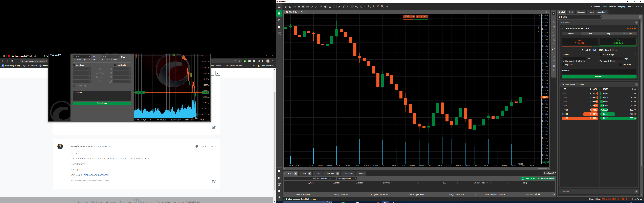Image resolution: width=644 pixels, height=203 pixels.
Task: Open the chart type candlestick selector in toolbar
Action: pos(321,7)
